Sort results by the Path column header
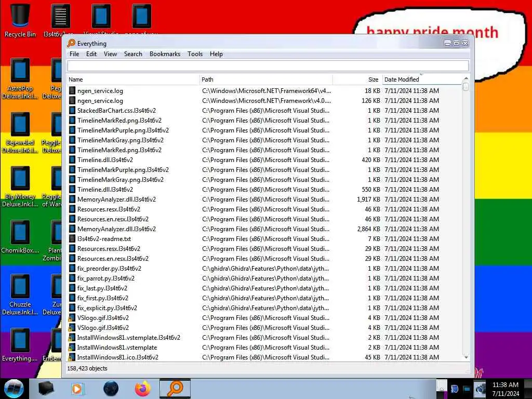The image size is (532, 399). (266, 79)
